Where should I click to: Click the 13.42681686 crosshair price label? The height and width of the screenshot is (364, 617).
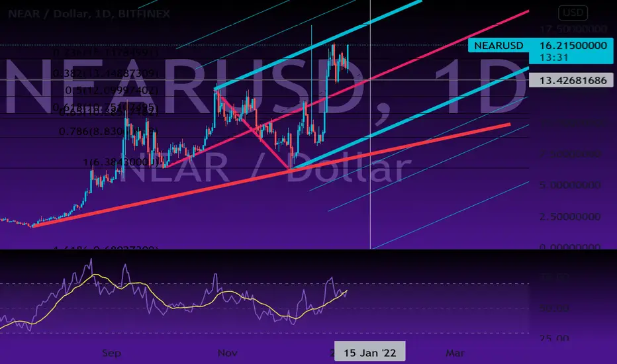pos(571,80)
